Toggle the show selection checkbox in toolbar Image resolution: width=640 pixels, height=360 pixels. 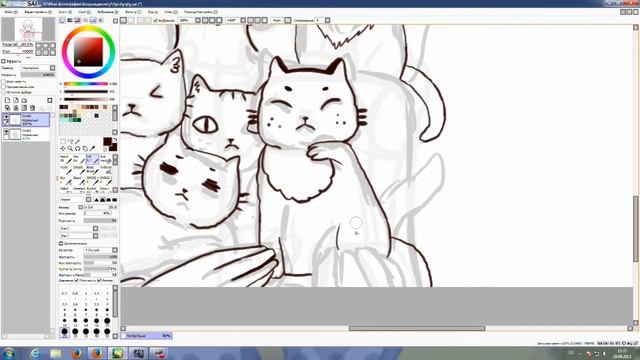pyautogui.click(x=156, y=20)
